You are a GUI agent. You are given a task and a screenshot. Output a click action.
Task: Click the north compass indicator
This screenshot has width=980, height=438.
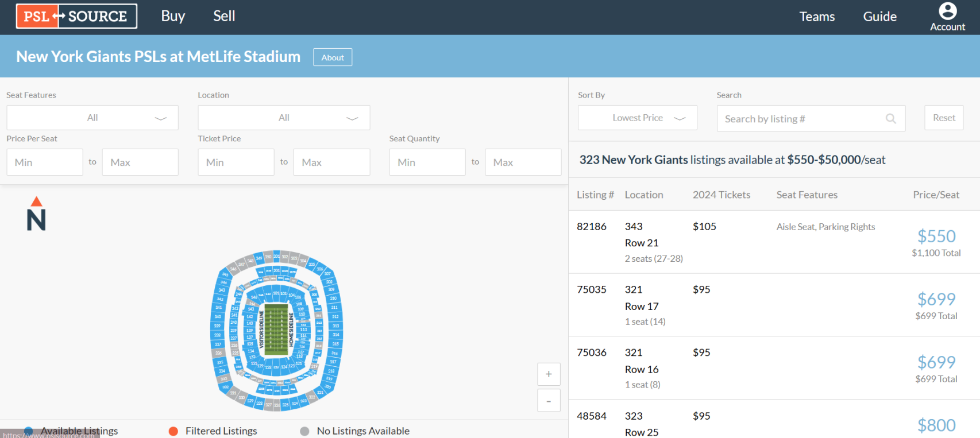(x=36, y=214)
